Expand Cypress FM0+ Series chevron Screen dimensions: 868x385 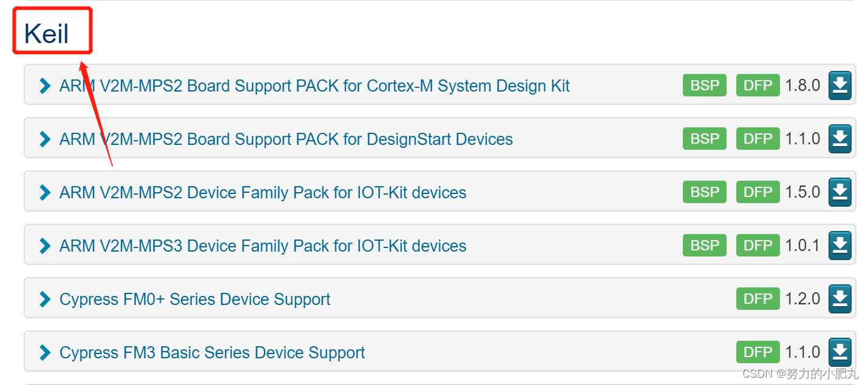click(x=44, y=300)
